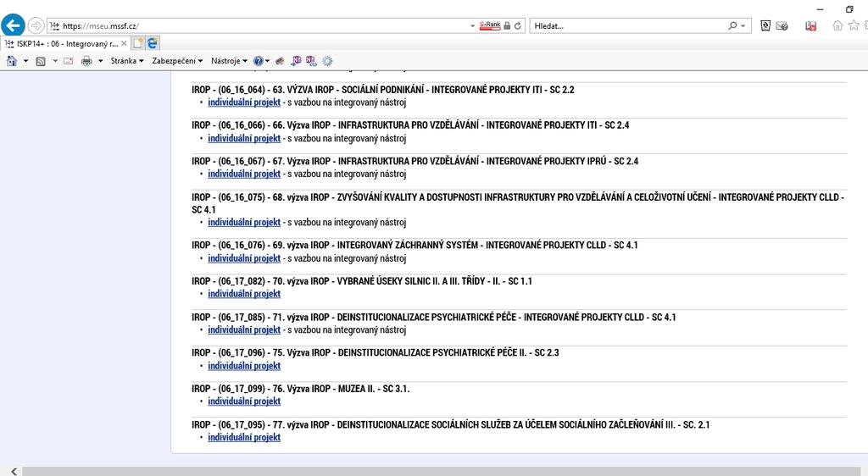Click the horizontal scrollbar left arrow
This screenshot has height=476, width=868.
tap(14, 471)
